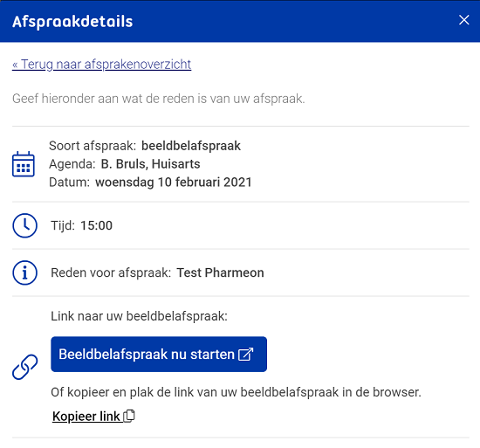Start the video call with Beeldbelafspraak nu starten
Image resolution: width=480 pixels, height=448 pixels.
click(x=159, y=355)
